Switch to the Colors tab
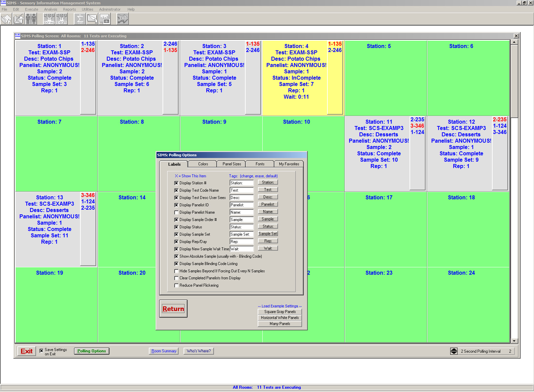Screen dimensions: 534x392 (203, 164)
